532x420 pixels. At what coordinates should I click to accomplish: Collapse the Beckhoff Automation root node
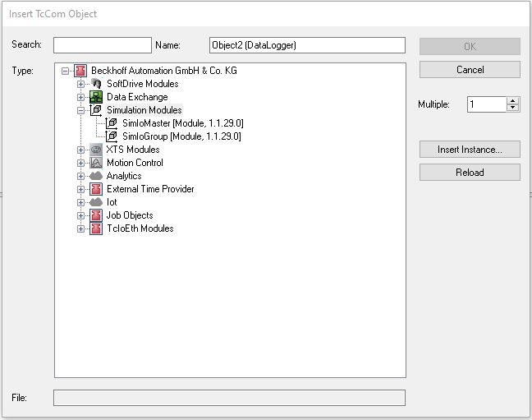pos(65,71)
